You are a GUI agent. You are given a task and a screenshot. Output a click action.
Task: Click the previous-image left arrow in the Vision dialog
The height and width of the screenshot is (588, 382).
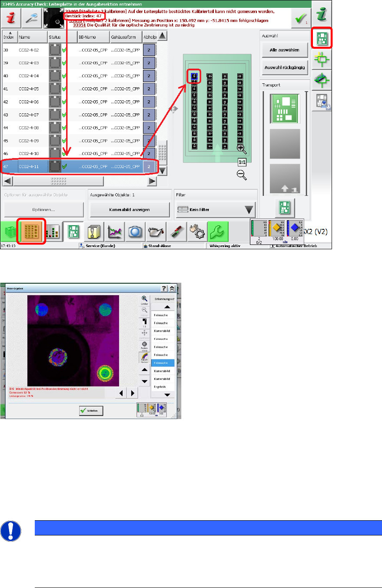[x=120, y=393]
